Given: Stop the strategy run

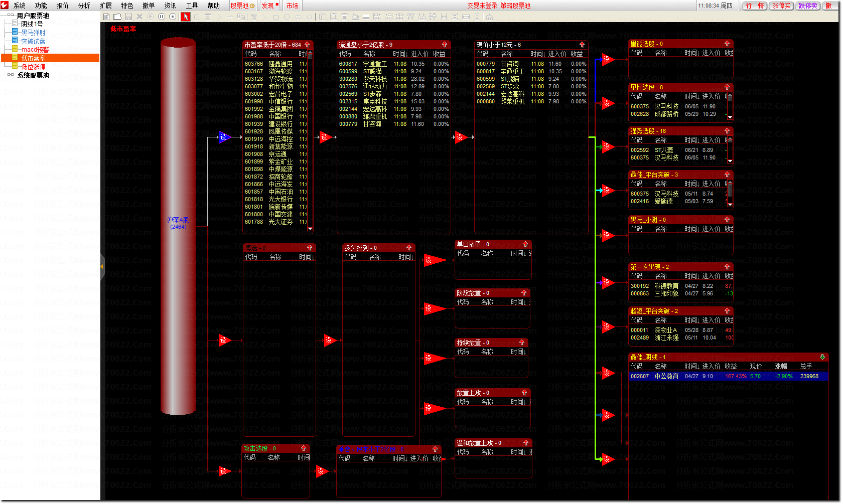Looking at the screenshot, I should (173, 17).
